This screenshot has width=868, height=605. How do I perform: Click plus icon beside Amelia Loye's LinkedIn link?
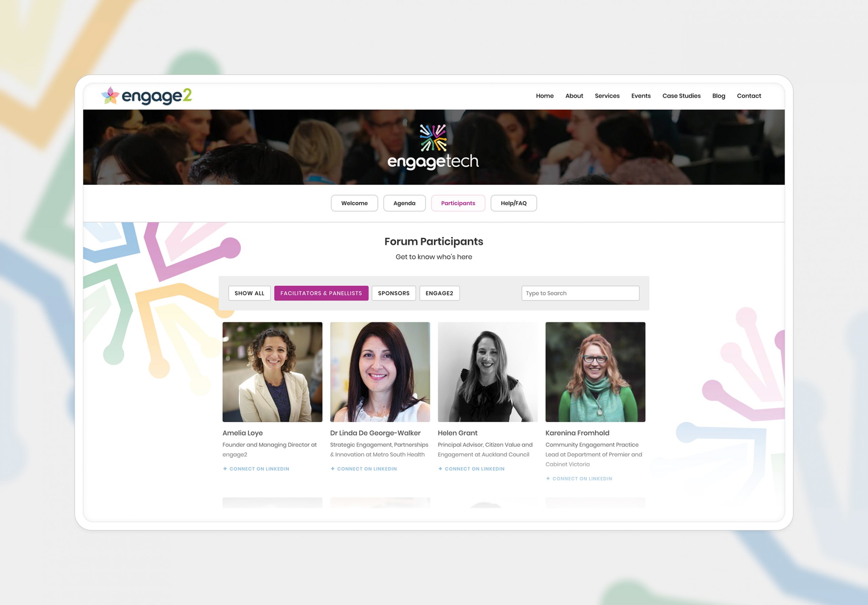(225, 469)
